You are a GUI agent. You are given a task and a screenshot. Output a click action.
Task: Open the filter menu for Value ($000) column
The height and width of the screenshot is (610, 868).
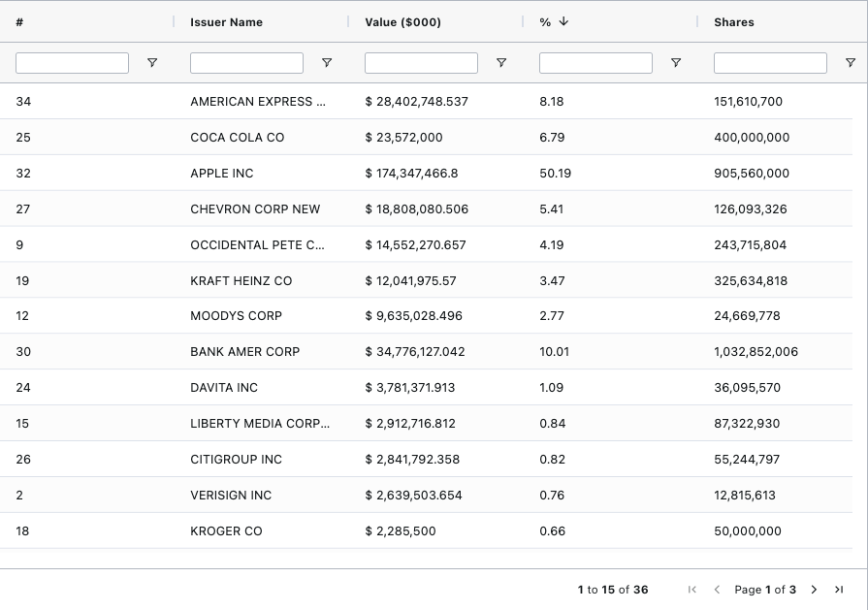tap(501, 62)
